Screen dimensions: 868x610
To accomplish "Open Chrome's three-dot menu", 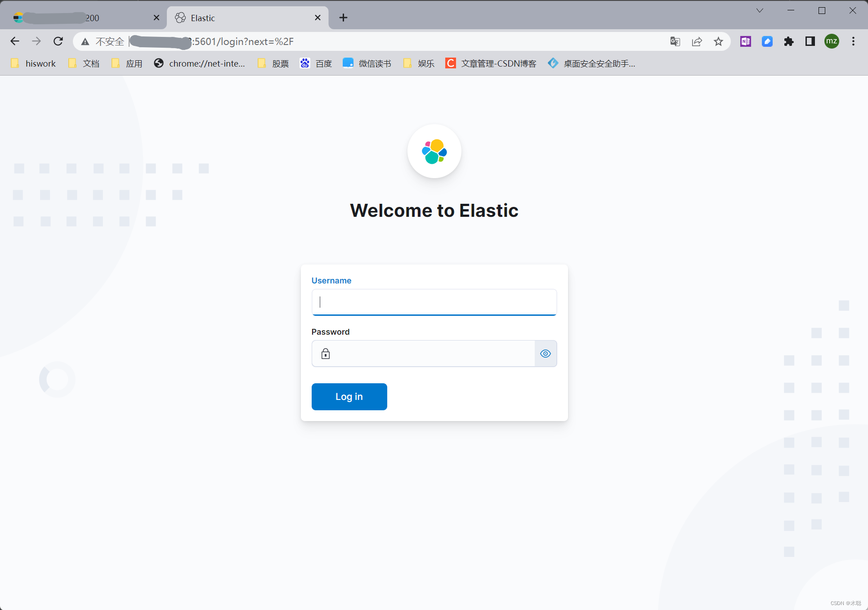I will tap(853, 41).
